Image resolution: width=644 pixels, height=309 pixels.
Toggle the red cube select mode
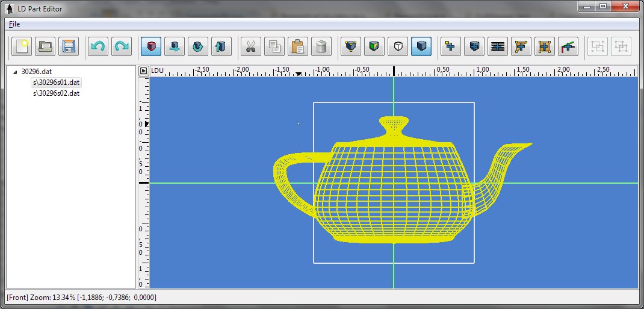pyautogui.click(x=151, y=46)
